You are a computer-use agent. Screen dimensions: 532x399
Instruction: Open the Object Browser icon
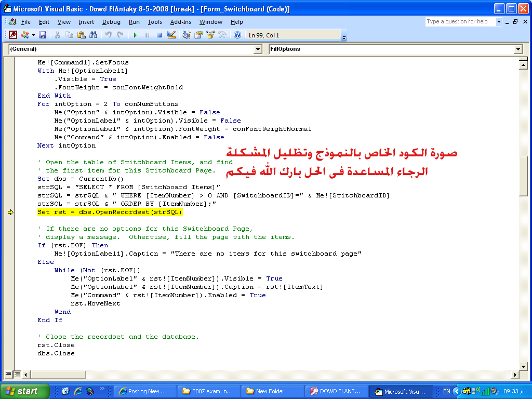pos(210,35)
